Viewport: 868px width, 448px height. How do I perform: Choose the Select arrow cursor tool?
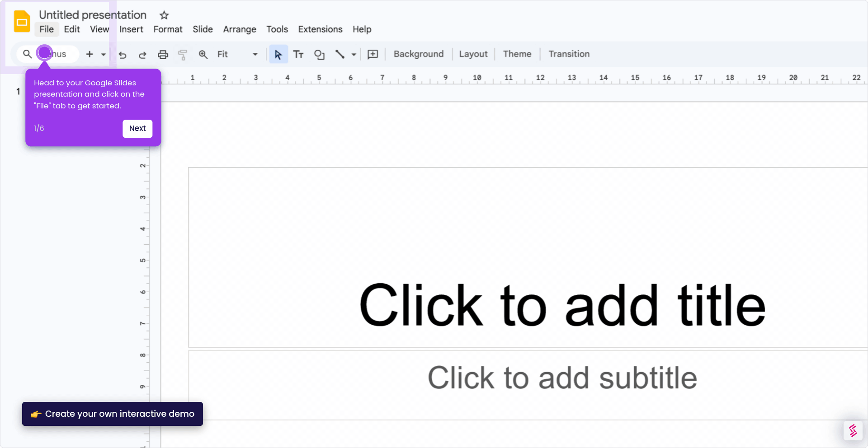(278, 54)
